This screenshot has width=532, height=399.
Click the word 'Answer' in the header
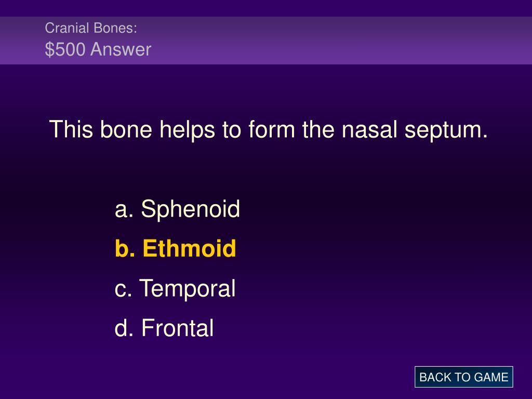121,49
